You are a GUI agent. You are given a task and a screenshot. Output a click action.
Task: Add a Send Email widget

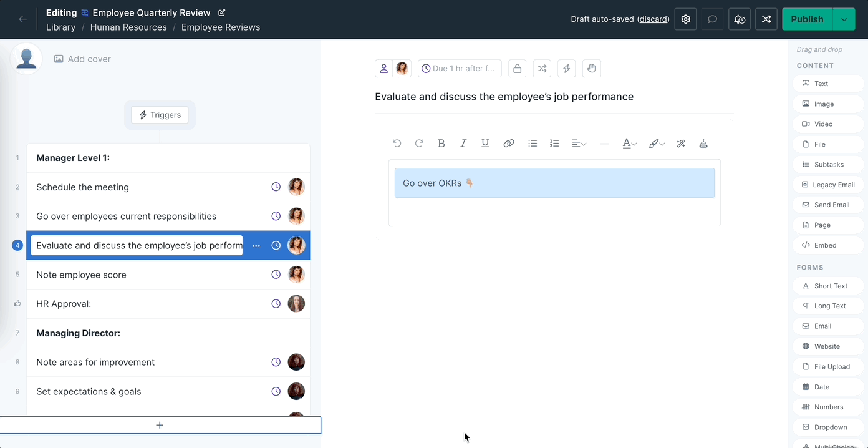click(x=829, y=205)
